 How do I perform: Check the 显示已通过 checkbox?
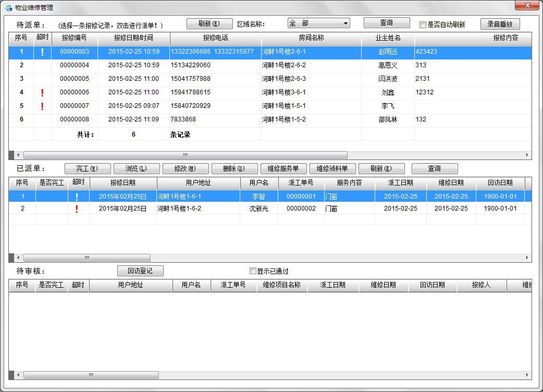(253, 271)
